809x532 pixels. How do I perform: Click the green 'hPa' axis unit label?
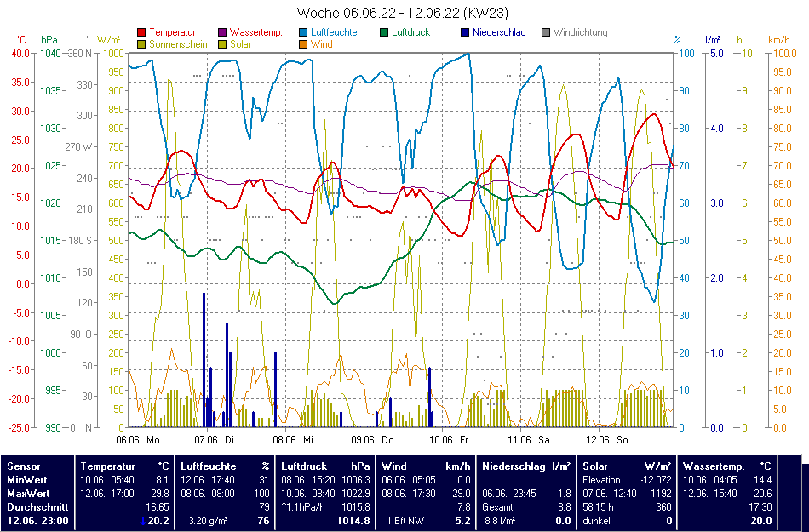pyautogui.click(x=49, y=40)
